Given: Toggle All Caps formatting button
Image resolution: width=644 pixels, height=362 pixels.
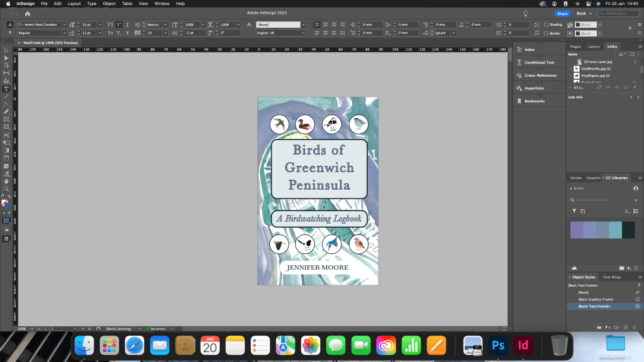Looking at the screenshot, I should point(109,25).
